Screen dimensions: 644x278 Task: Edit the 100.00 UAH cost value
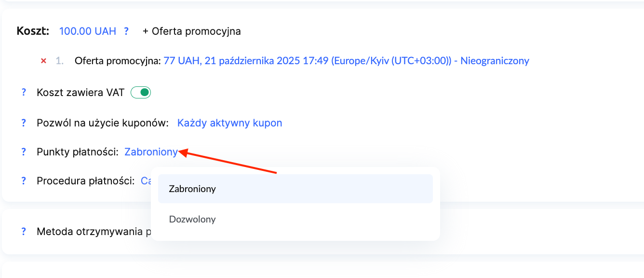pyautogui.click(x=87, y=31)
